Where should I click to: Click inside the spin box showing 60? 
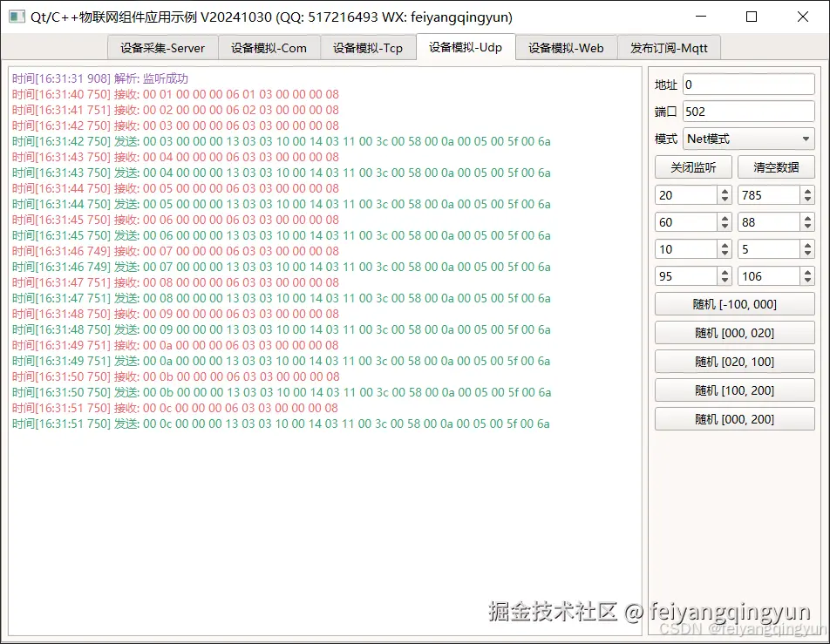(686, 222)
